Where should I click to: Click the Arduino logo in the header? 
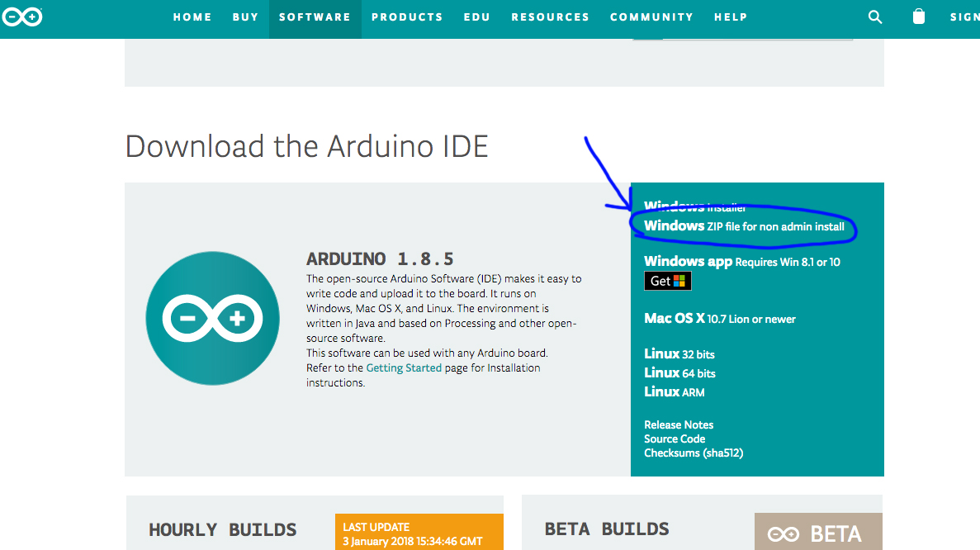tap(21, 17)
